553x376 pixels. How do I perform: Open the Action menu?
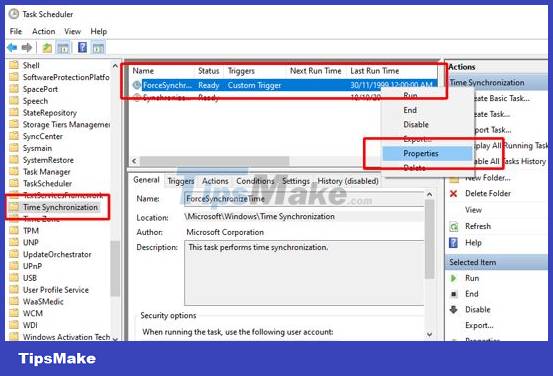click(44, 31)
